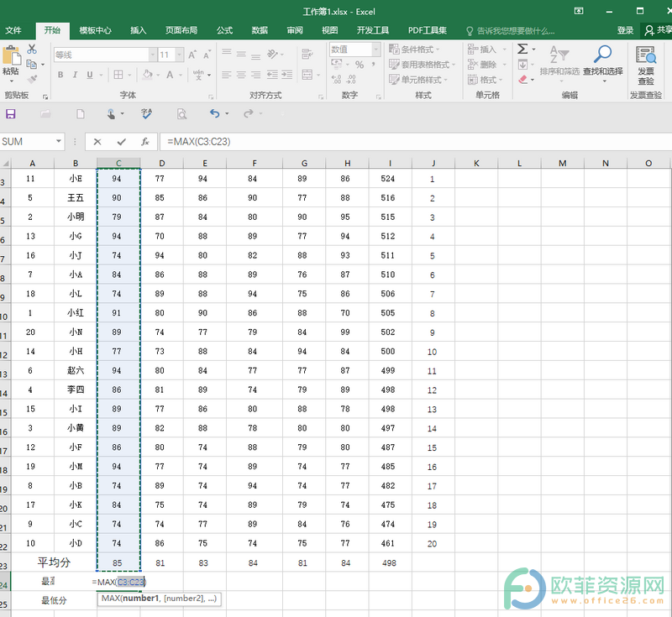The image size is (672, 617).
Task: Click into the formula bar input
Action: point(416,142)
